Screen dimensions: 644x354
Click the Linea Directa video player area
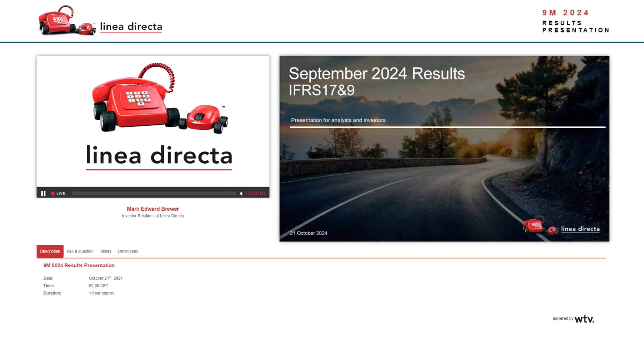coord(153,121)
